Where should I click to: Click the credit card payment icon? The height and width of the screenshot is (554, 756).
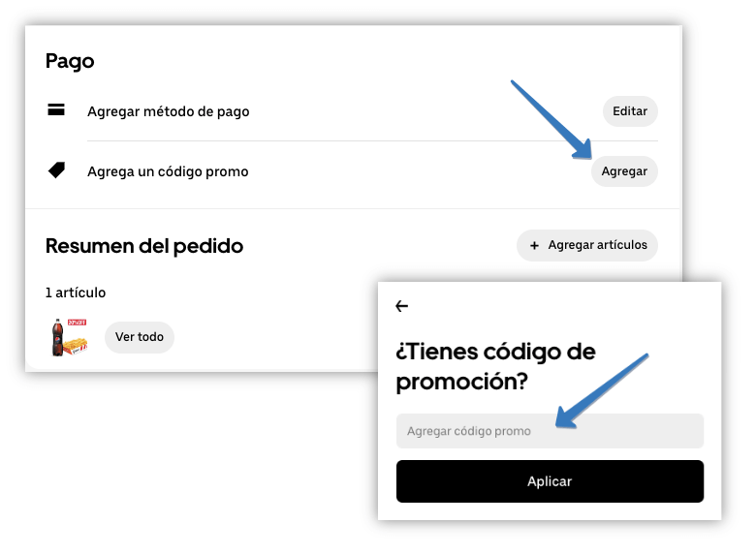56,109
